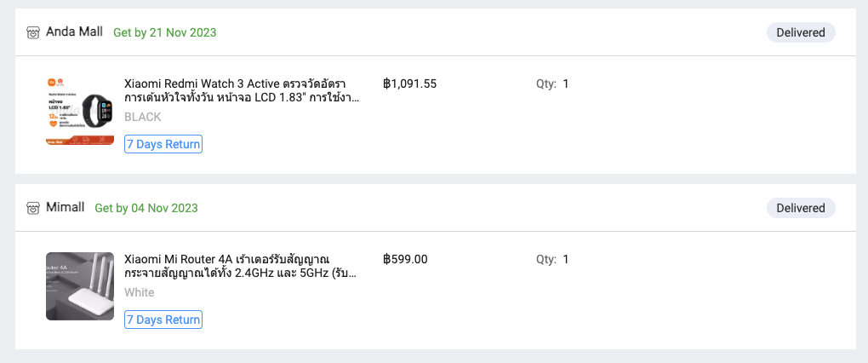Open the Xiaomi Redmi Watch 3 Active title

coord(242,90)
